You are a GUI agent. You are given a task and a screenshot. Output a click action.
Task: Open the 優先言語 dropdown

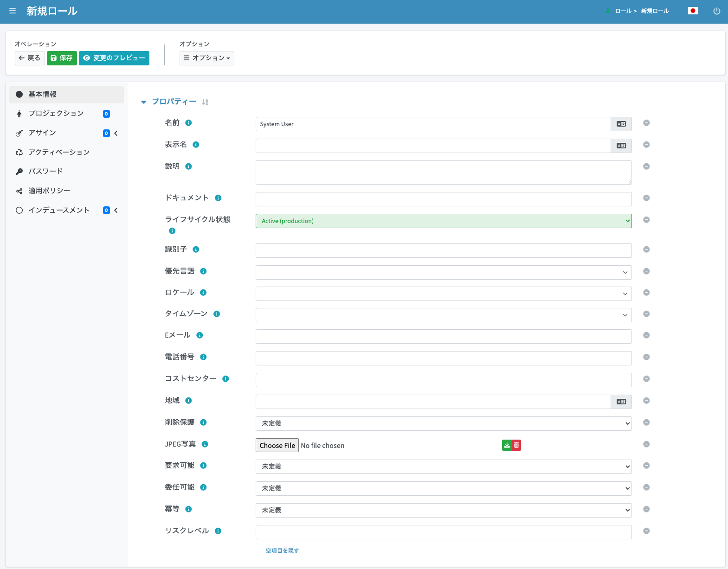(x=444, y=272)
